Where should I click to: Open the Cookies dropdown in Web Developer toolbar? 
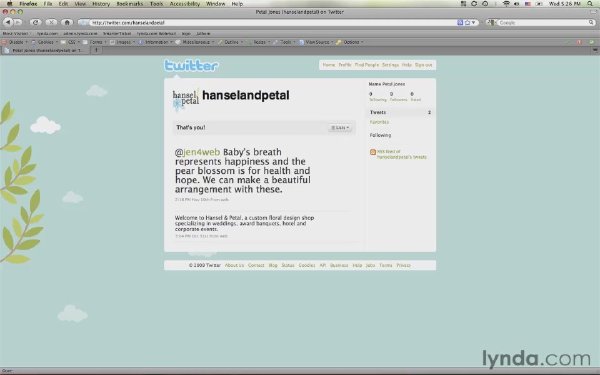coord(45,42)
